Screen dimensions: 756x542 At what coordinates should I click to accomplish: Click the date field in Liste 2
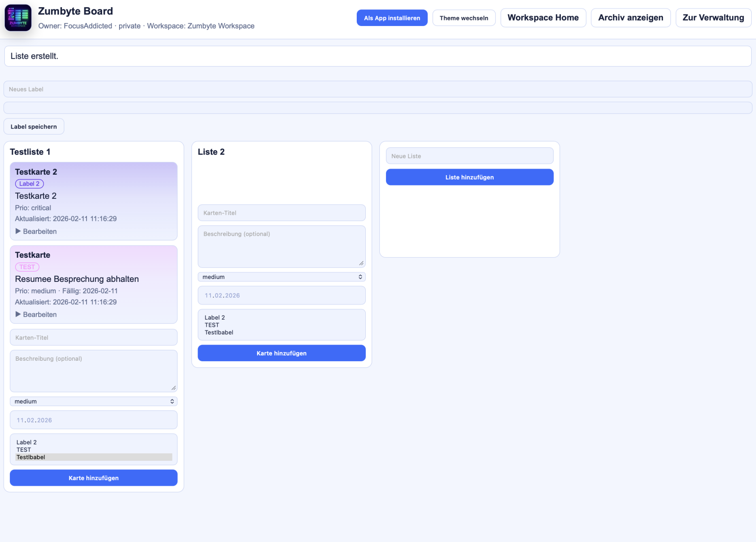(281, 295)
